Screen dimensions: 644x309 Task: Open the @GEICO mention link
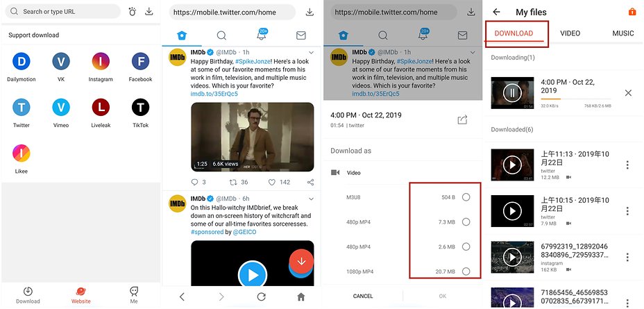point(245,232)
